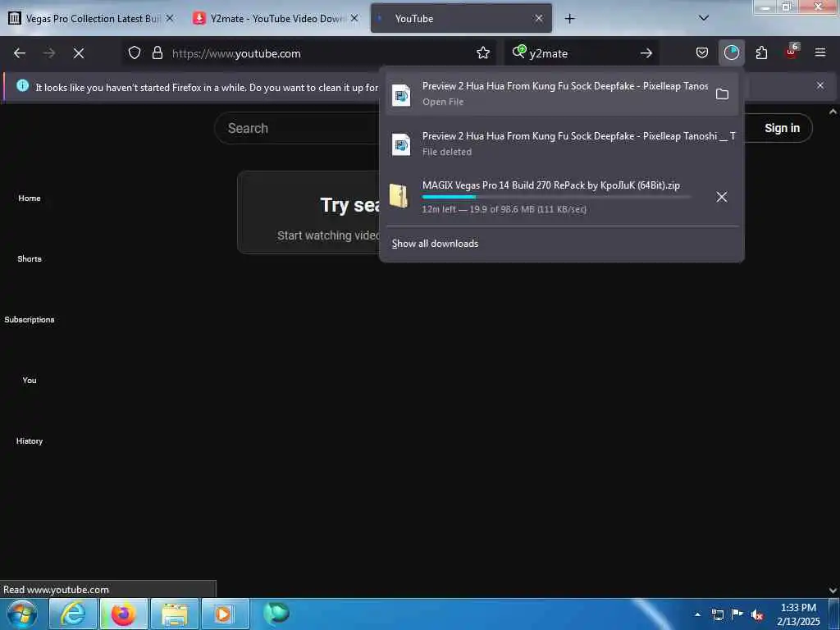Toggle the downloads progress toolbar button
Screen dimensions: 840x630
[731, 52]
